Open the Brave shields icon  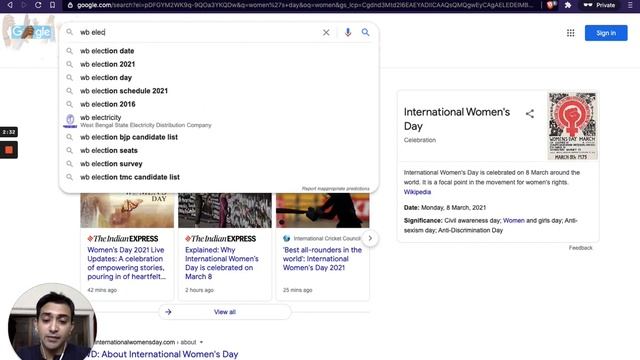tap(551, 5)
